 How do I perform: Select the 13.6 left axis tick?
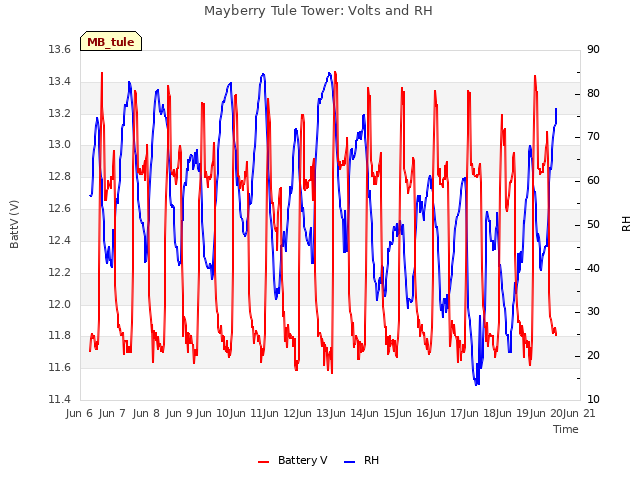[60, 50]
